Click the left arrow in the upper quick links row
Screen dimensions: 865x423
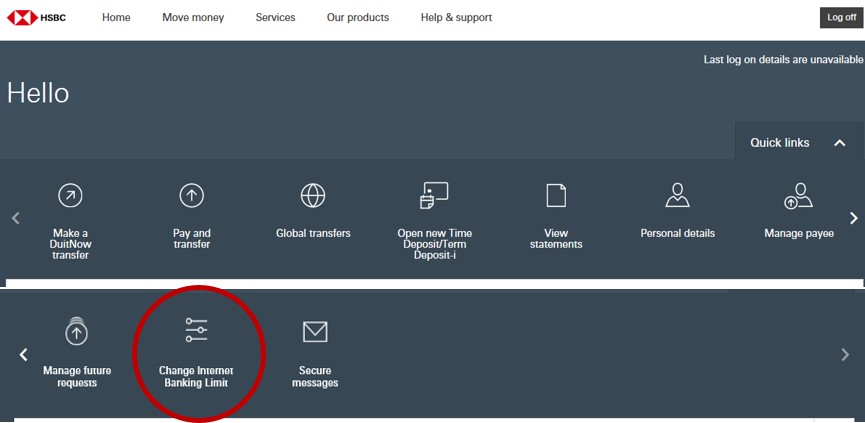tap(15, 218)
